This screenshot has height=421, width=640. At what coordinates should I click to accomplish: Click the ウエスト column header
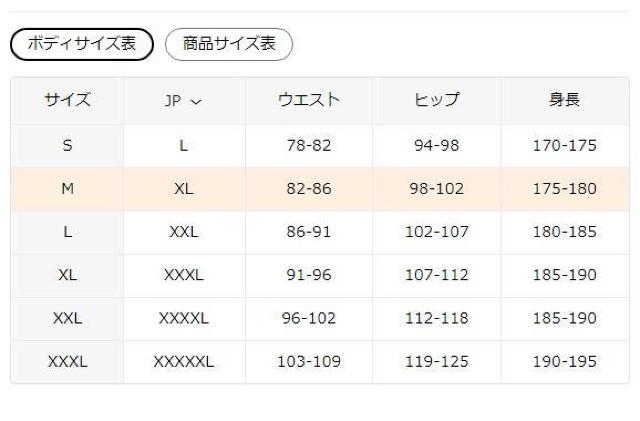(309, 100)
